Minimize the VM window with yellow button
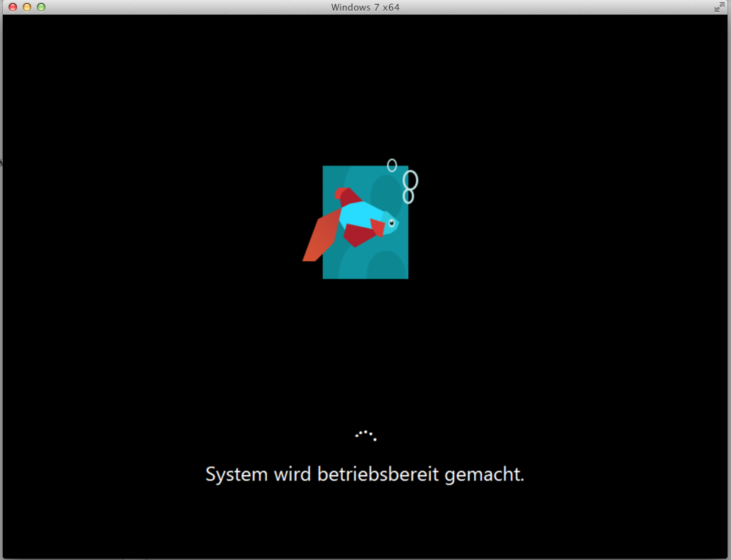This screenshot has width=731, height=560. click(27, 7)
